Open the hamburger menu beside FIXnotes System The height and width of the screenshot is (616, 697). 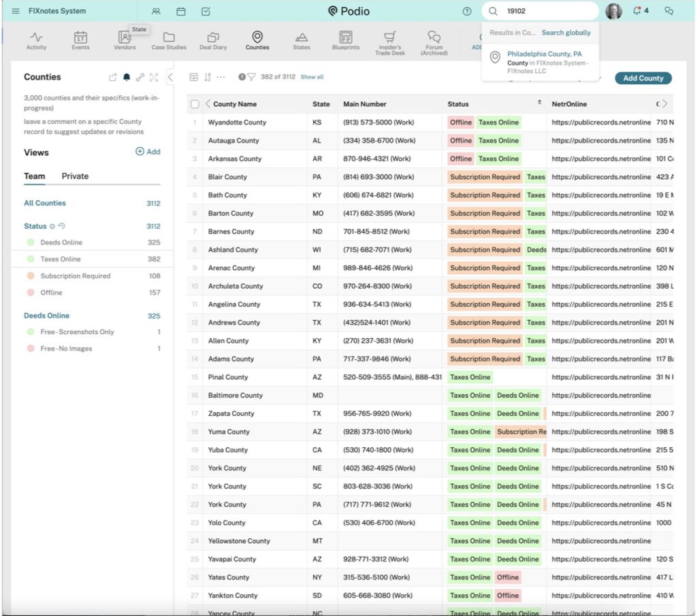click(16, 11)
